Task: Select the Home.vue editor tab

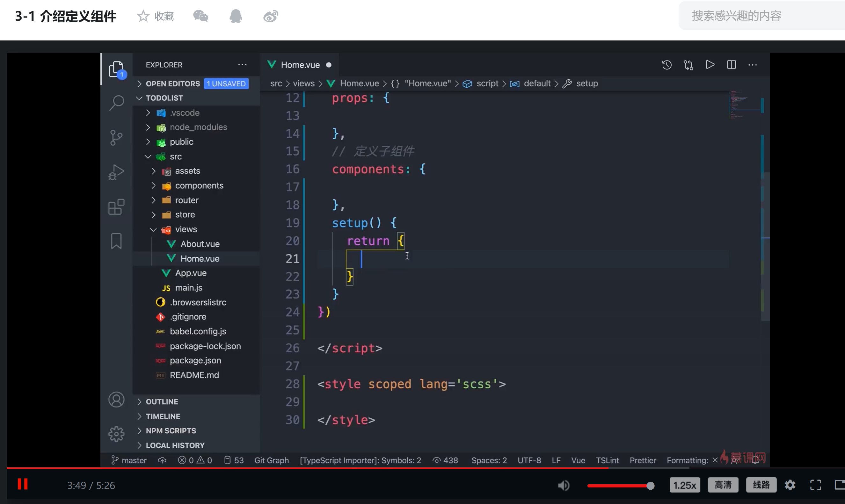Action: [300, 65]
